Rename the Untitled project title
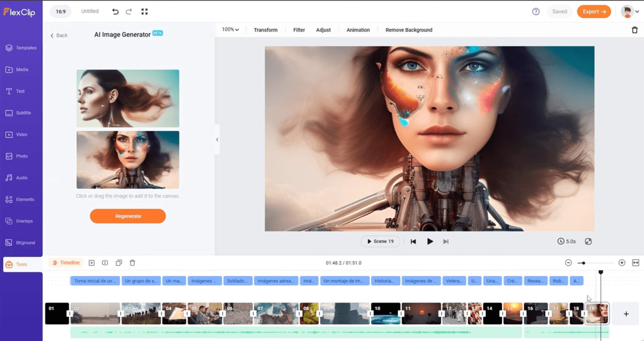 pyautogui.click(x=90, y=11)
